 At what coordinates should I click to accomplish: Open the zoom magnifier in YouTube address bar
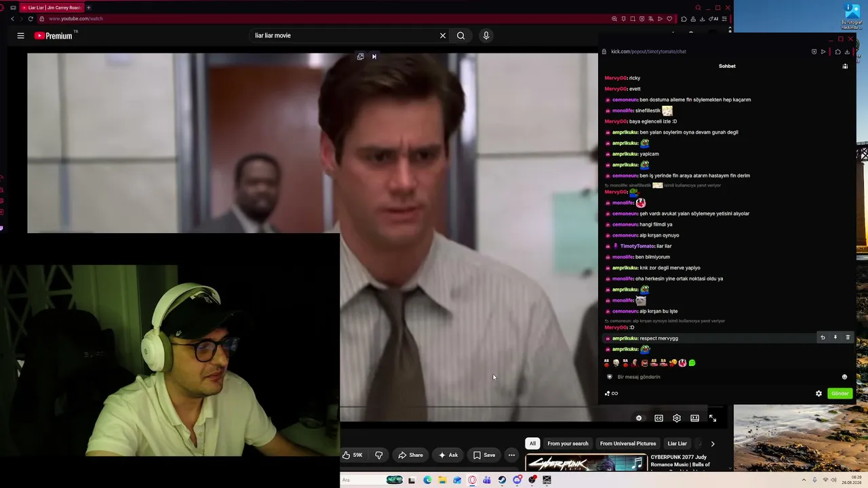[x=614, y=19]
